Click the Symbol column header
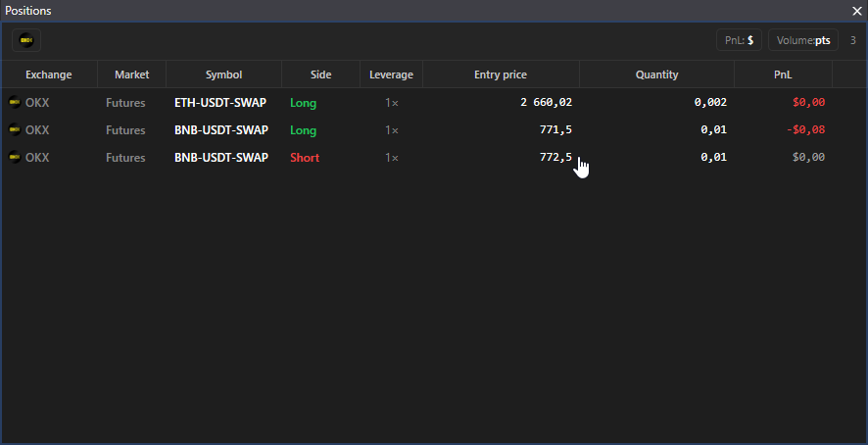Screen dimensions: 868x445 [223, 74]
